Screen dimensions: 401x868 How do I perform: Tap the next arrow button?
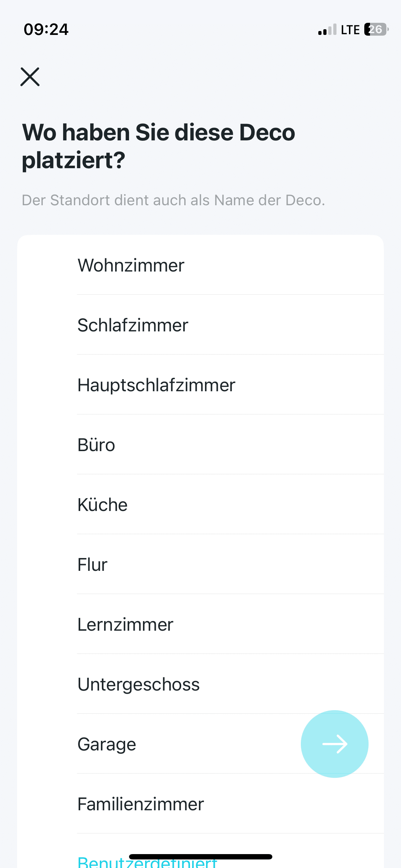click(x=334, y=744)
